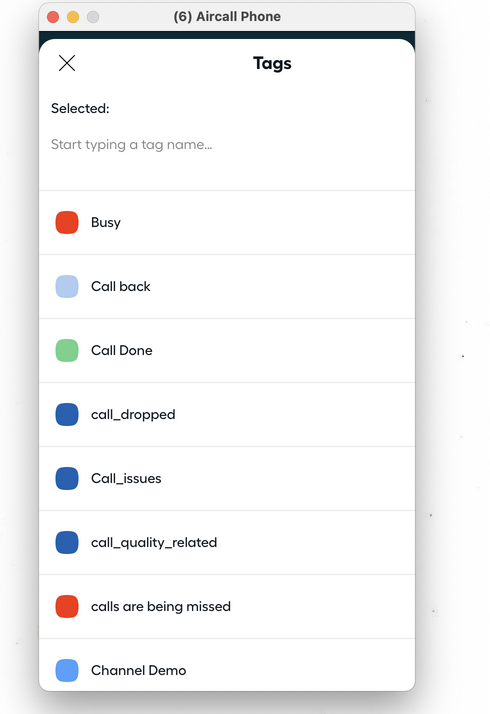The height and width of the screenshot is (714, 490).
Task: Click the blue swatch beside call_quality_related
Action: click(x=67, y=542)
